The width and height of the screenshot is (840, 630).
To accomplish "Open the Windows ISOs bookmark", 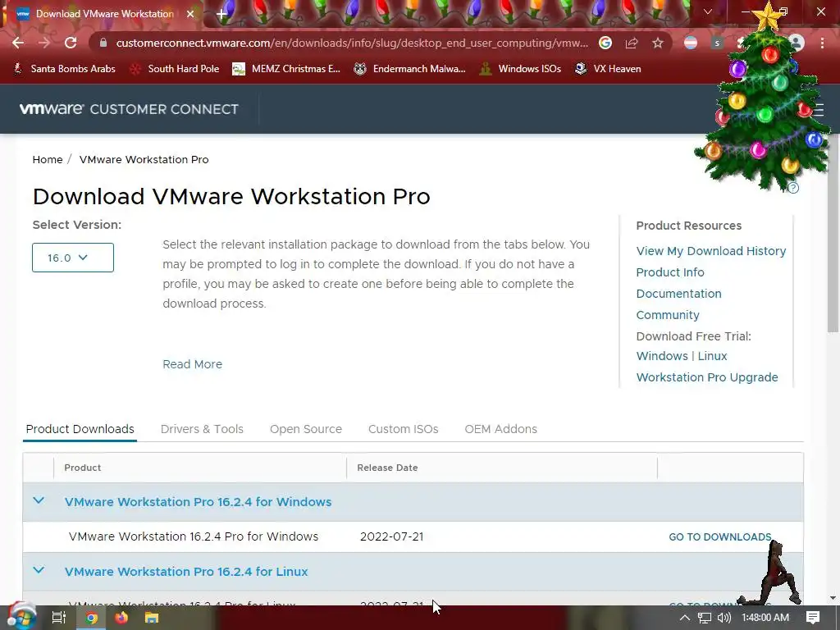I will point(520,69).
